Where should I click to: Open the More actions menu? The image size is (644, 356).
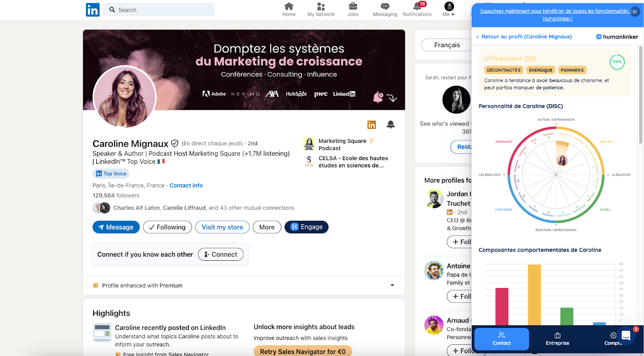click(267, 227)
